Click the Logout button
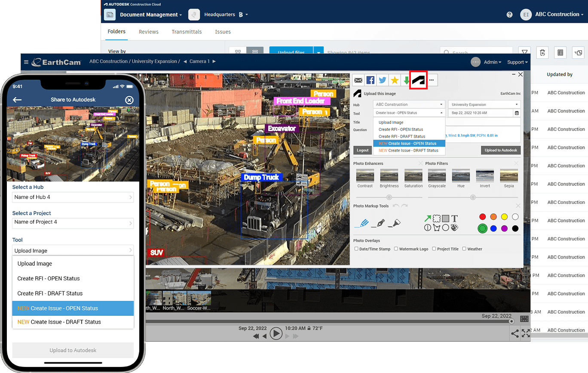This screenshot has height=373, width=588. coord(362,150)
